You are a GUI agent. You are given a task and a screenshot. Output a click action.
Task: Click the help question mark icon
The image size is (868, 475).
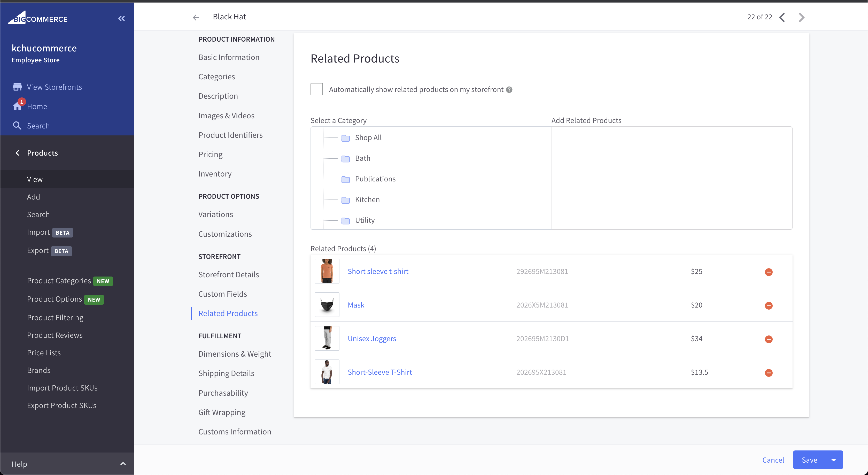[x=509, y=90]
